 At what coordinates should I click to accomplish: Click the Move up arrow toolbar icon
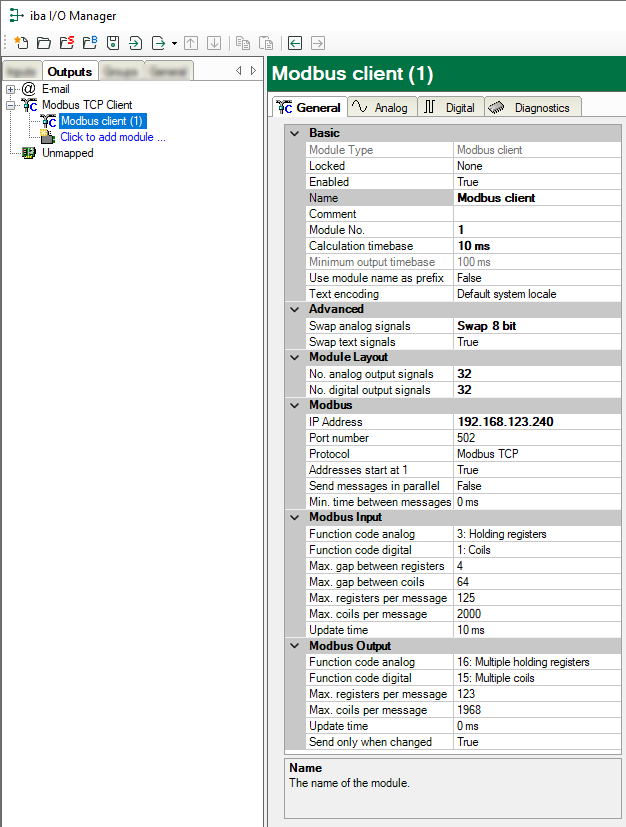tap(191, 43)
